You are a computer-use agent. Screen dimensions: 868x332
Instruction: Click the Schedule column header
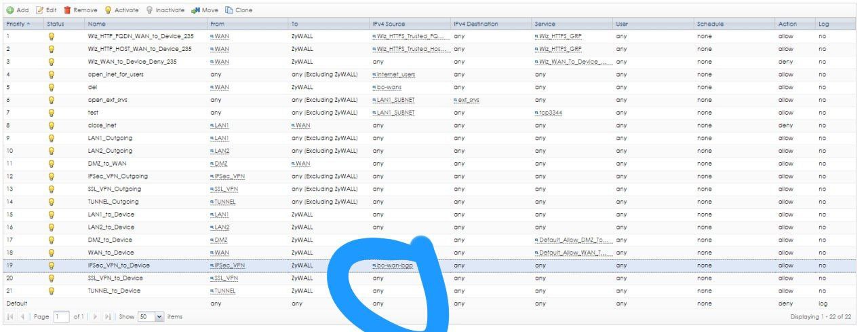click(x=734, y=24)
